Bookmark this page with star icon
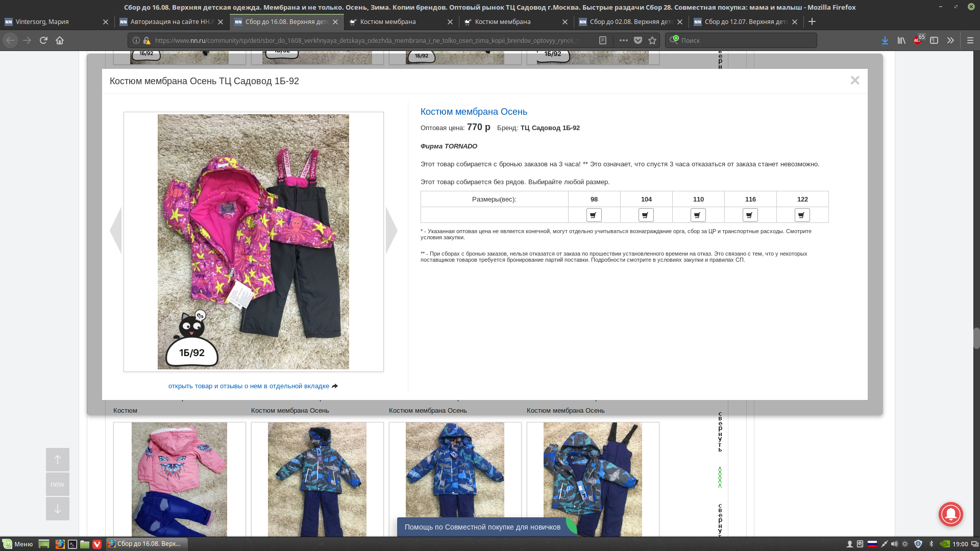This screenshot has width=980, height=551. point(652,40)
